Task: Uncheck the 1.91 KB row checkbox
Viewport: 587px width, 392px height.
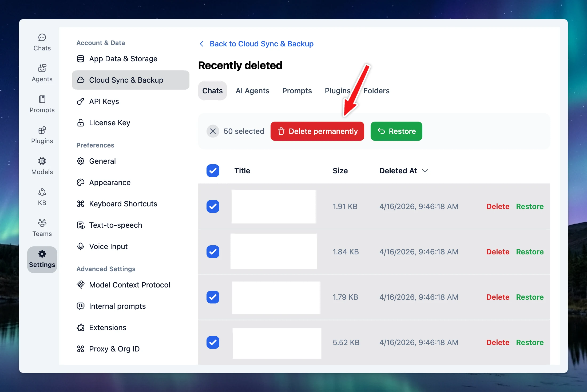Action: point(213,206)
